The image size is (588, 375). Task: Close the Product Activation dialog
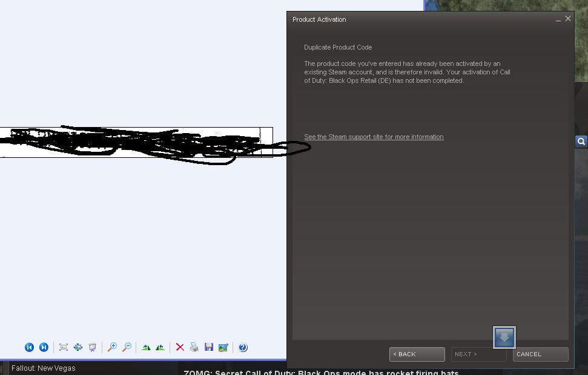coord(568,19)
